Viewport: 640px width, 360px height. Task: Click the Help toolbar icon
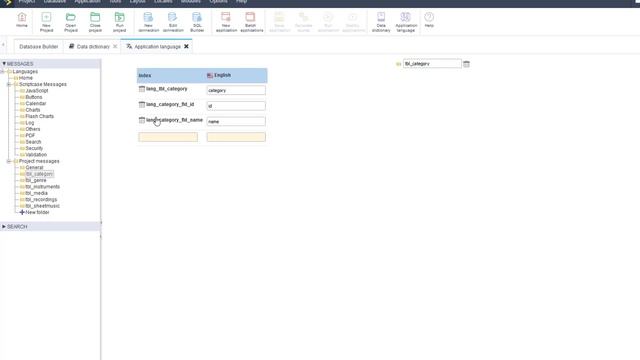pos(429,20)
